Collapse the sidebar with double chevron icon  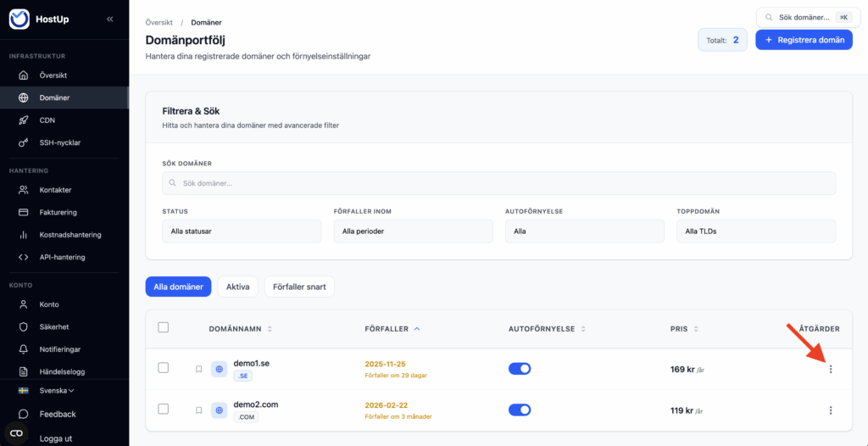coord(109,19)
